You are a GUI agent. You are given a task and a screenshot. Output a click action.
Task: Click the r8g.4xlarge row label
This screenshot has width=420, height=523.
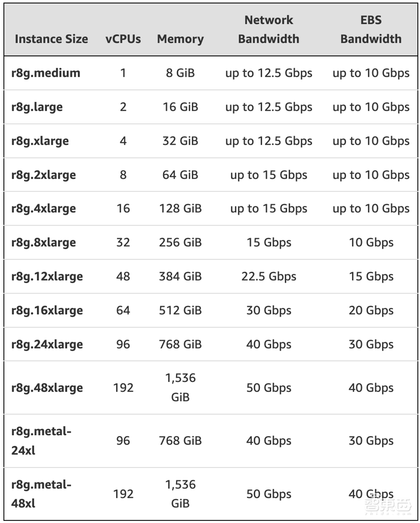(x=44, y=209)
